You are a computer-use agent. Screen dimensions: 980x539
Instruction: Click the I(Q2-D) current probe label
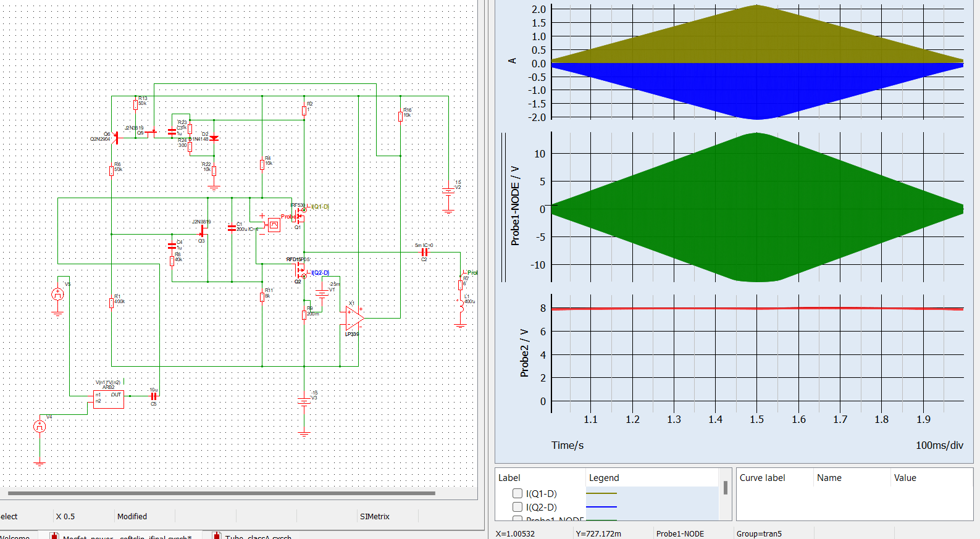320,273
